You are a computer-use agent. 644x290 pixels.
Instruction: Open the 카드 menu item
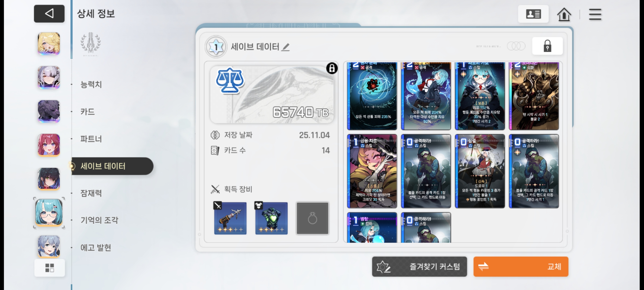pyautogui.click(x=87, y=112)
